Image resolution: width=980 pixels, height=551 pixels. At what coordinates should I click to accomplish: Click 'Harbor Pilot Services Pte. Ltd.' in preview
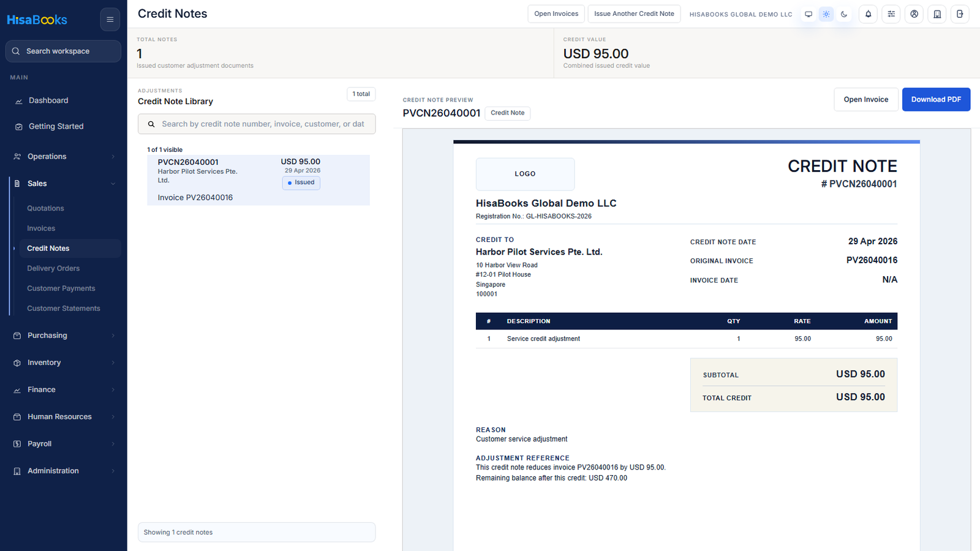(x=539, y=252)
